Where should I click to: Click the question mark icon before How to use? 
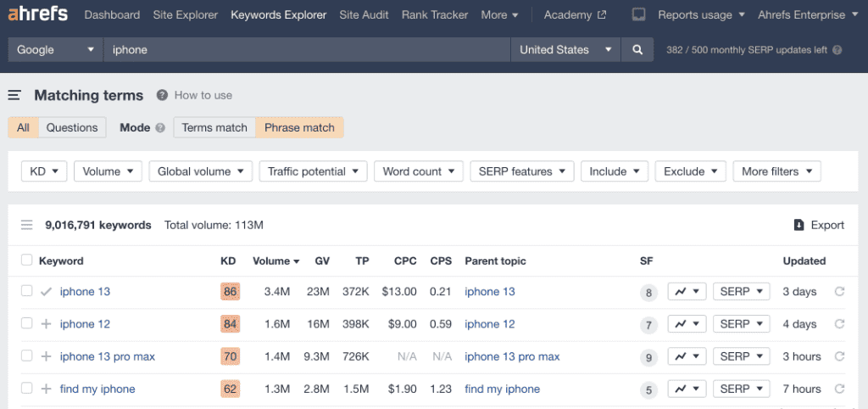point(162,95)
